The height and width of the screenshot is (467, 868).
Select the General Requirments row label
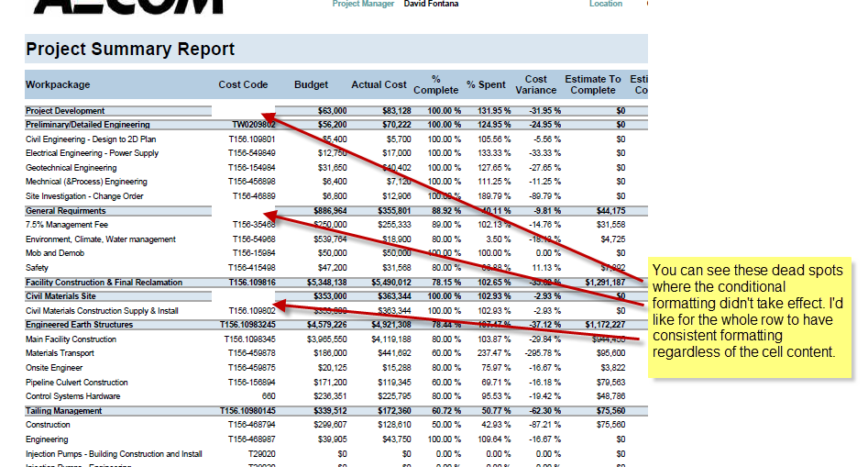coord(65,211)
